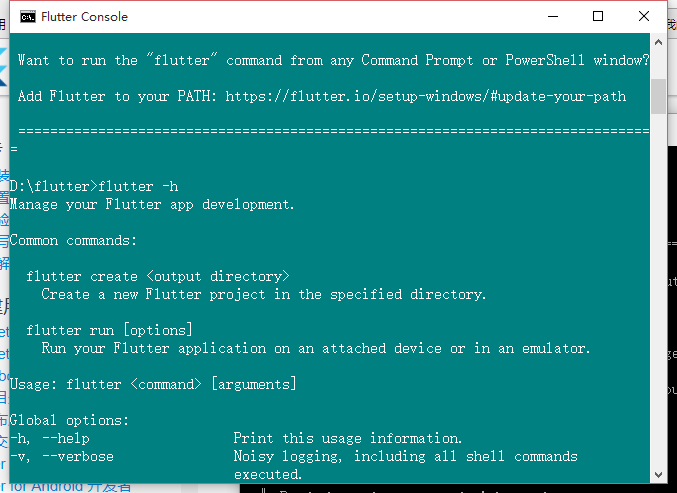
Task: Click the scrollbar down arrow
Action: [658, 475]
